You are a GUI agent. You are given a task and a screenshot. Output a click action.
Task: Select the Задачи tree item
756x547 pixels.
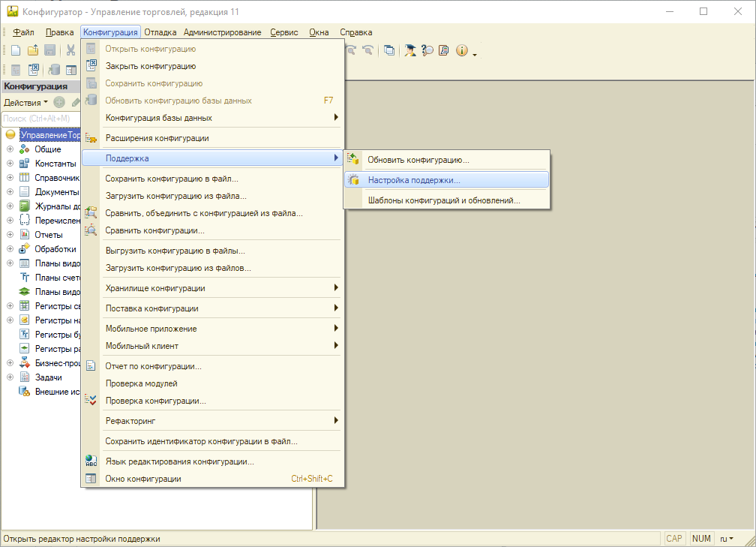click(49, 377)
